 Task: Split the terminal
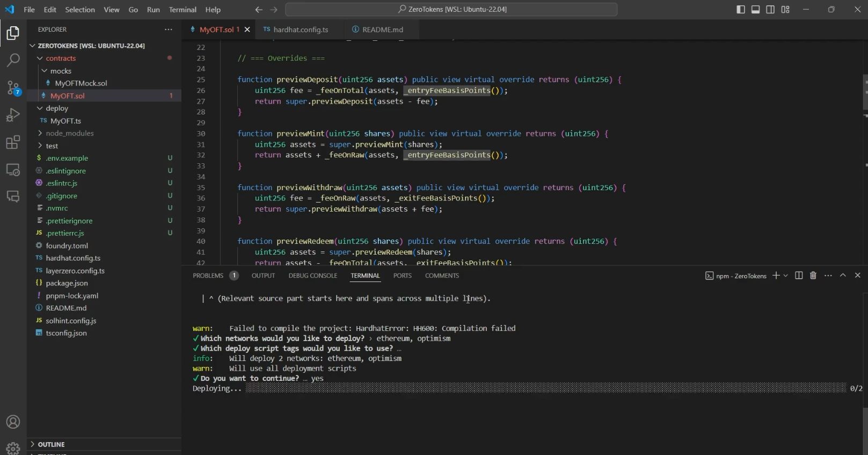(x=799, y=276)
